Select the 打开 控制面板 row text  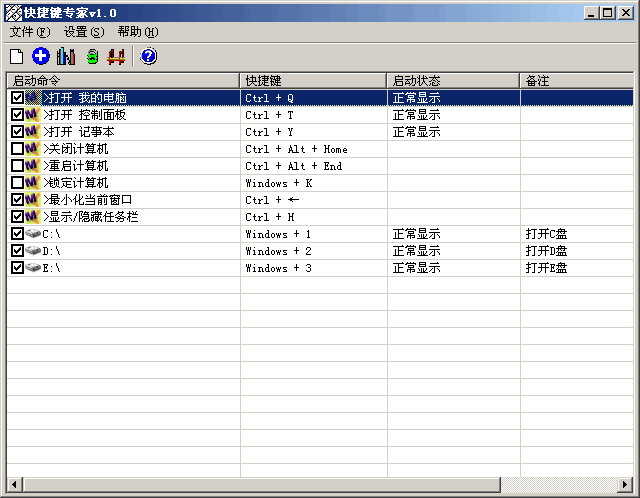[x=85, y=115]
